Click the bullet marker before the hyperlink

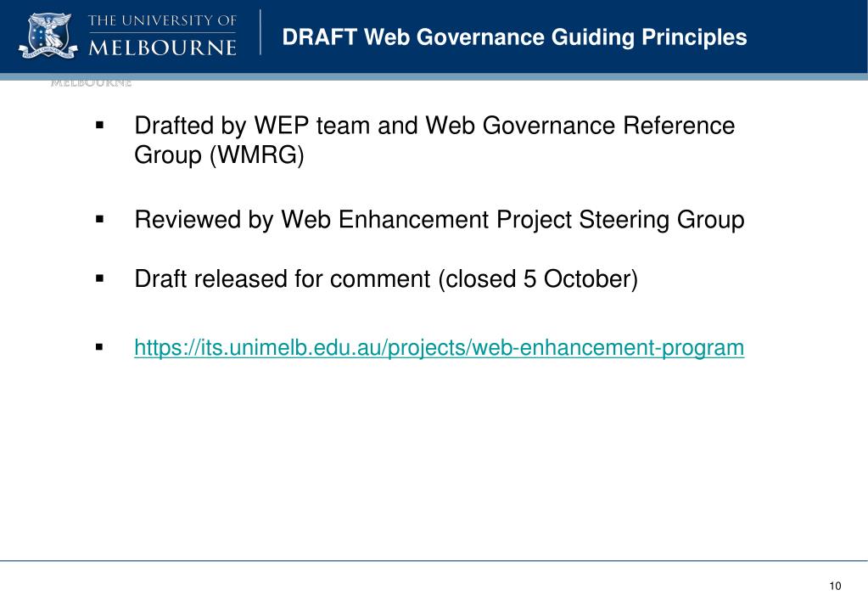(x=99, y=347)
